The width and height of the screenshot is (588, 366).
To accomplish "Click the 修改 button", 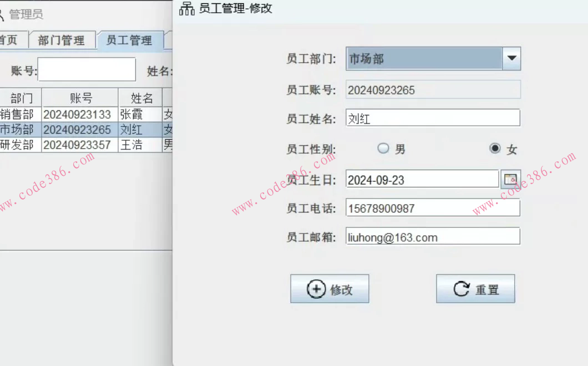I will coord(330,288).
